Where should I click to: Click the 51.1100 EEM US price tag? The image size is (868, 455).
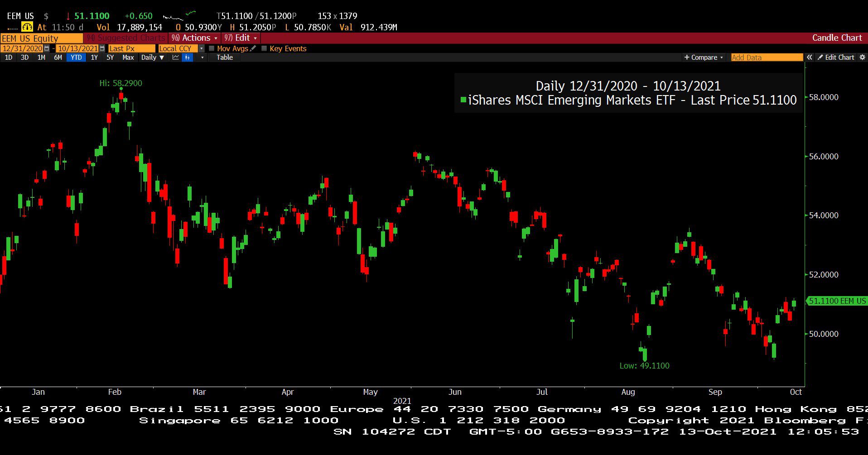(x=837, y=301)
